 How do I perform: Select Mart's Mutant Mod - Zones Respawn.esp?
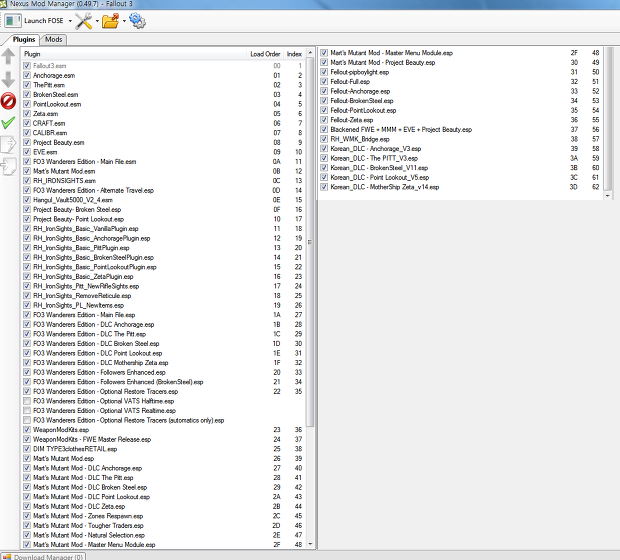pos(163,516)
